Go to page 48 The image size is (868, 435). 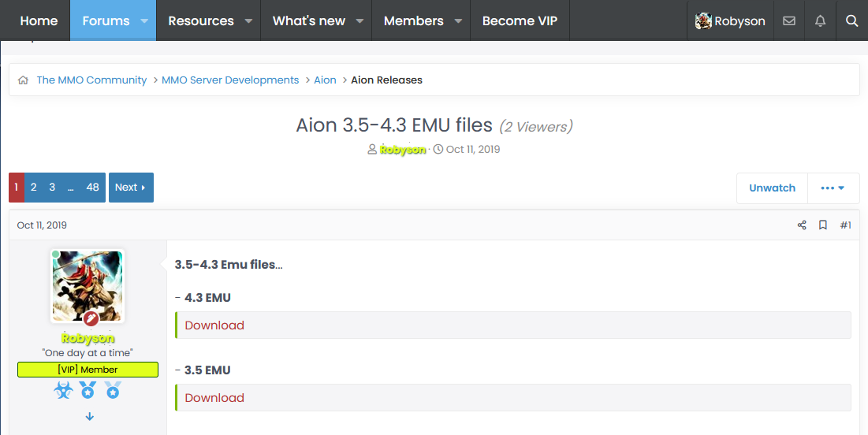[x=92, y=188]
